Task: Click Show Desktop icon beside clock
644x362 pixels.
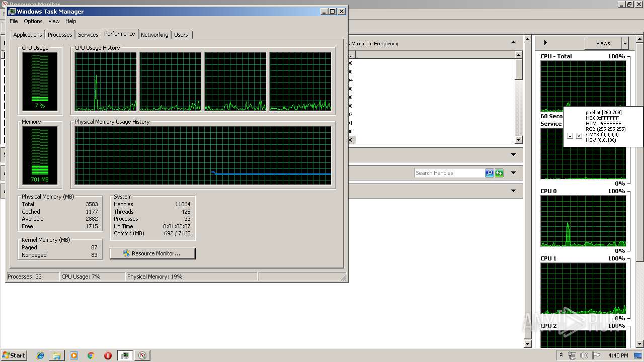Action: pos(638,355)
